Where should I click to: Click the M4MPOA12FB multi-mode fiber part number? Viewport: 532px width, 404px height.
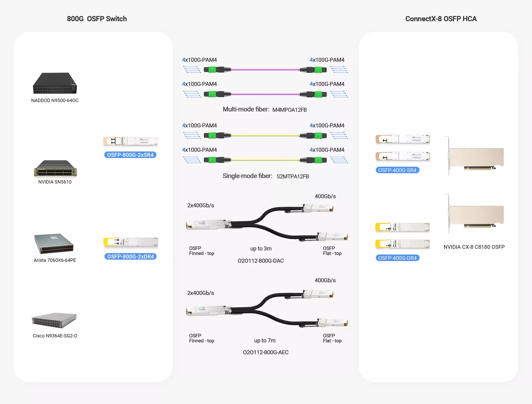click(x=290, y=110)
